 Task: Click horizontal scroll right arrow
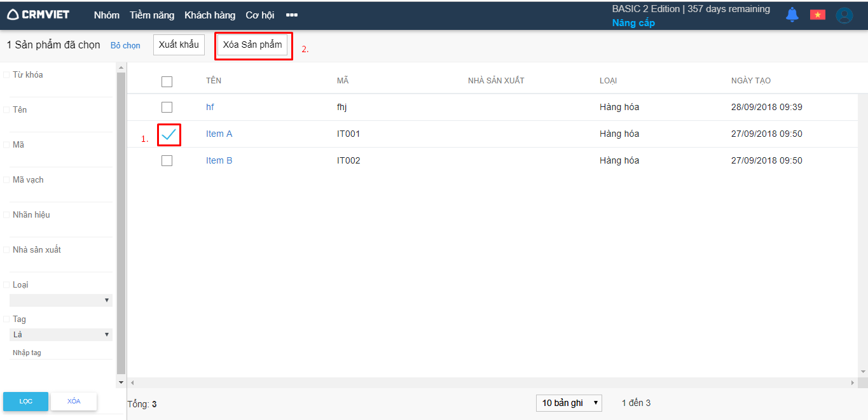(x=853, y=382)
